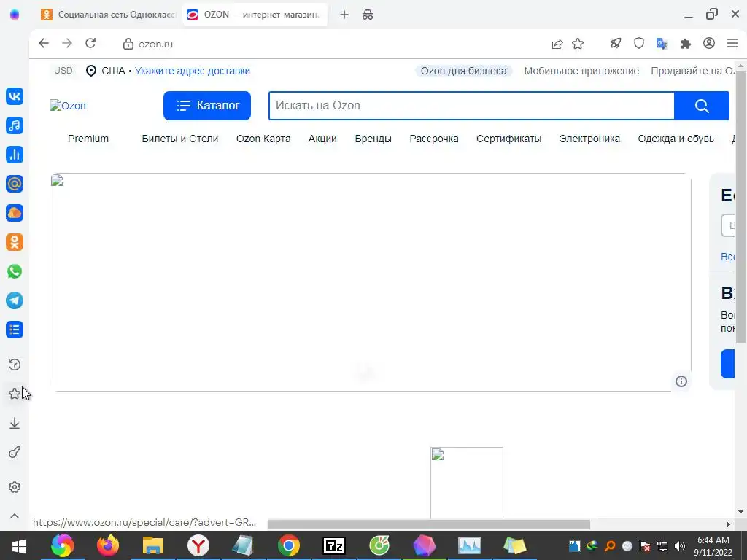
Task: Open the statistics bar chart sidebar icon
Action: (x=15, y=155)
